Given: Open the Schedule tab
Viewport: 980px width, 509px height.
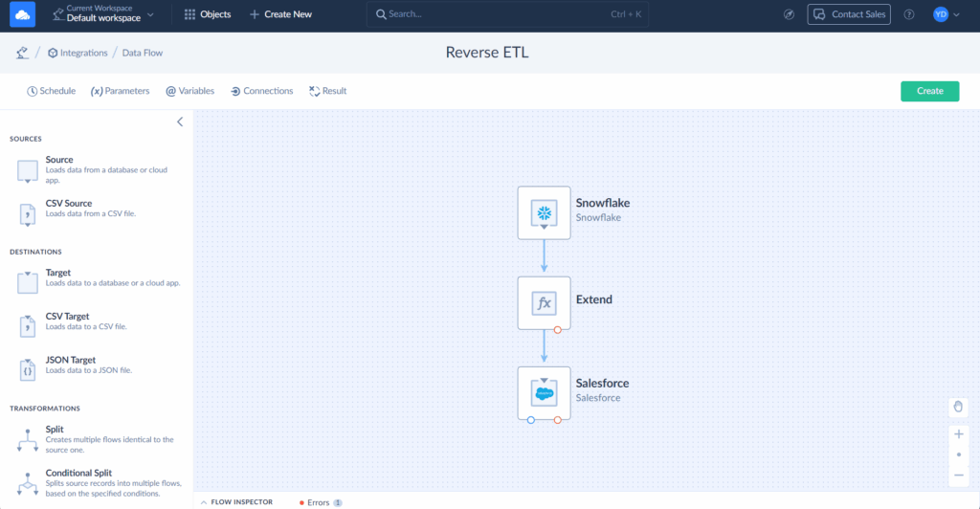Looking at the screenshot, I should [x=52, y=91].
